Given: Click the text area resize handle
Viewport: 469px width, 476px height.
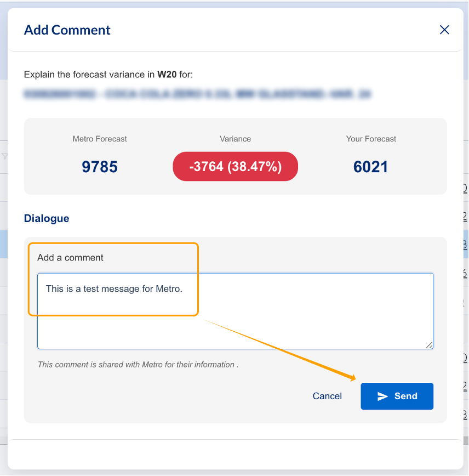Looking at the screenshot, I should click(x=429, y=345).
